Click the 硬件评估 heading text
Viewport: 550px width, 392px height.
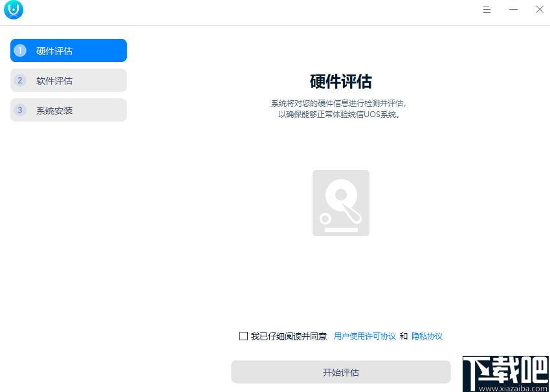click(340, 82)
